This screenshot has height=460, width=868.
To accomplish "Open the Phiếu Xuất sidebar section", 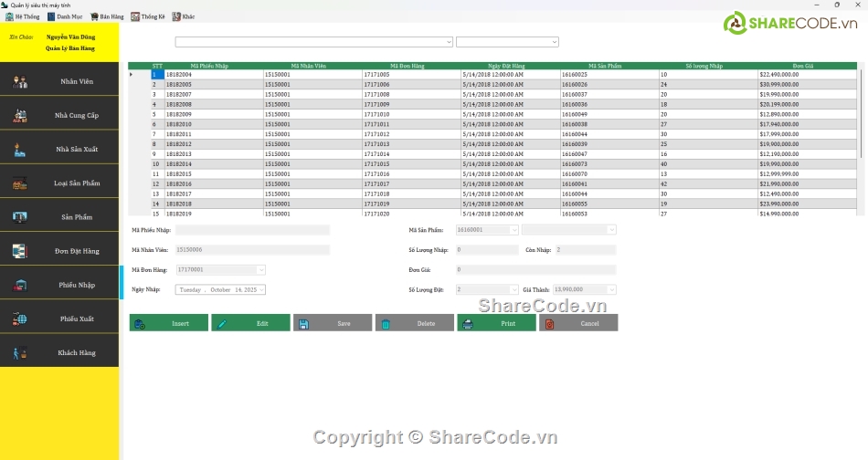I will 59,319.
